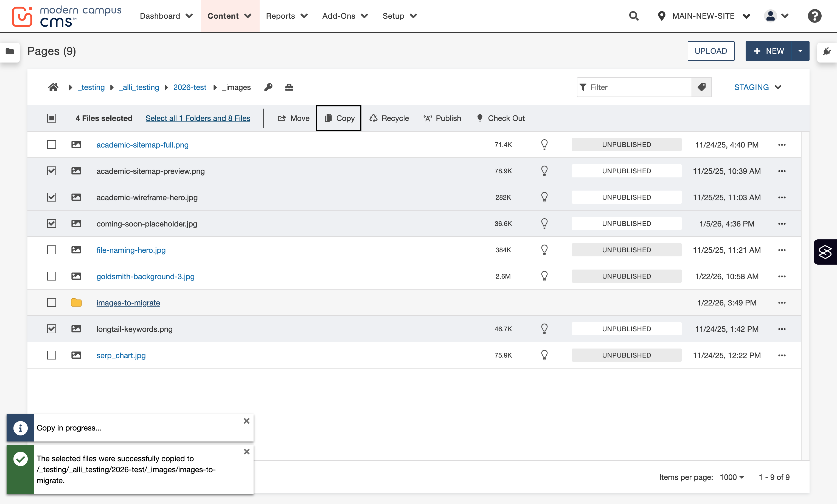Focus the Filter input field

pos(634,87)
